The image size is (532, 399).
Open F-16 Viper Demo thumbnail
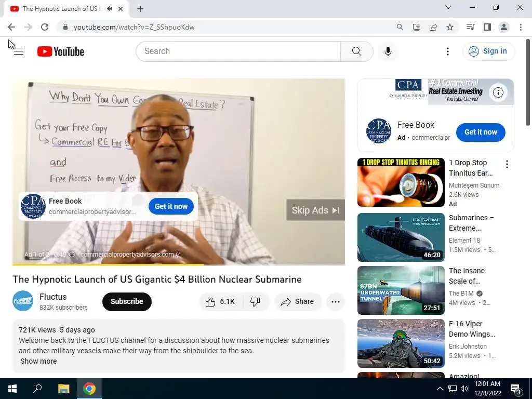pyautogui.click(x=401, y=343)
